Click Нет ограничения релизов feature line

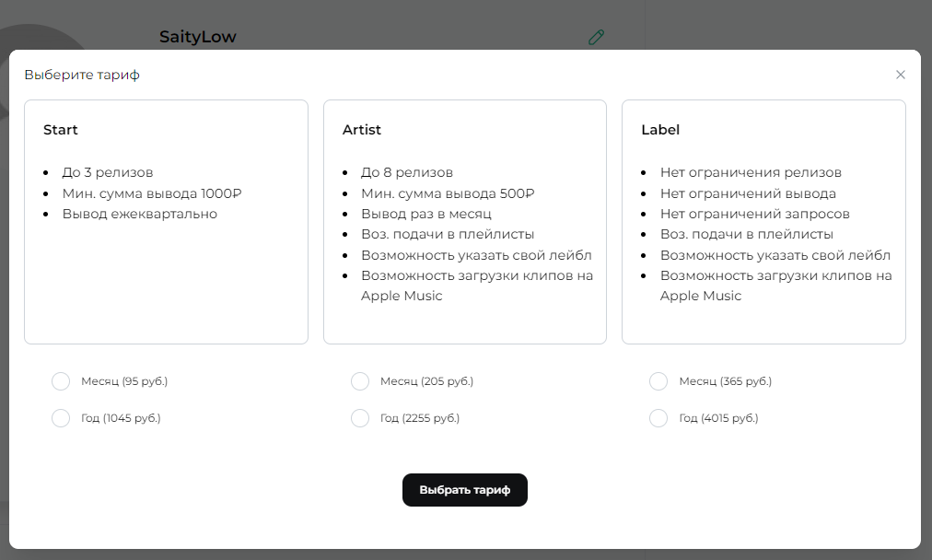[x=751, y=172]
